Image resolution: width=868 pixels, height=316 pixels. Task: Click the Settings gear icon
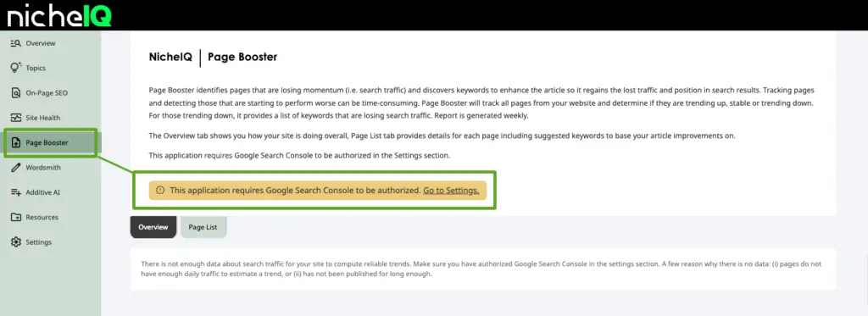point(15,241)
